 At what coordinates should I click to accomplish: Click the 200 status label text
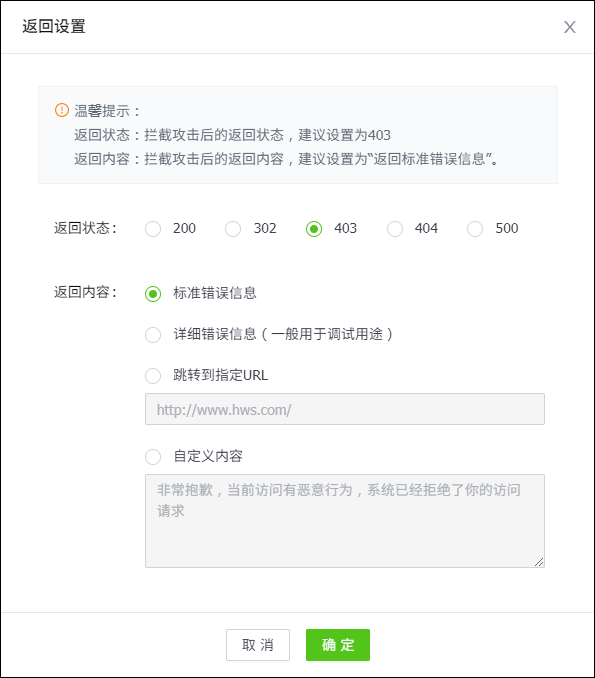tap(184, 228)
